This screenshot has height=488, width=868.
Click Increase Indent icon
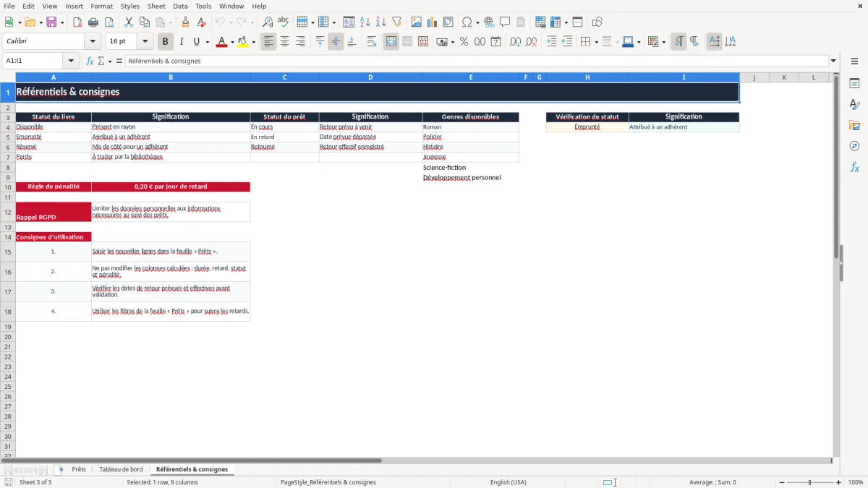pyautogui.click(x=551, y=42)
